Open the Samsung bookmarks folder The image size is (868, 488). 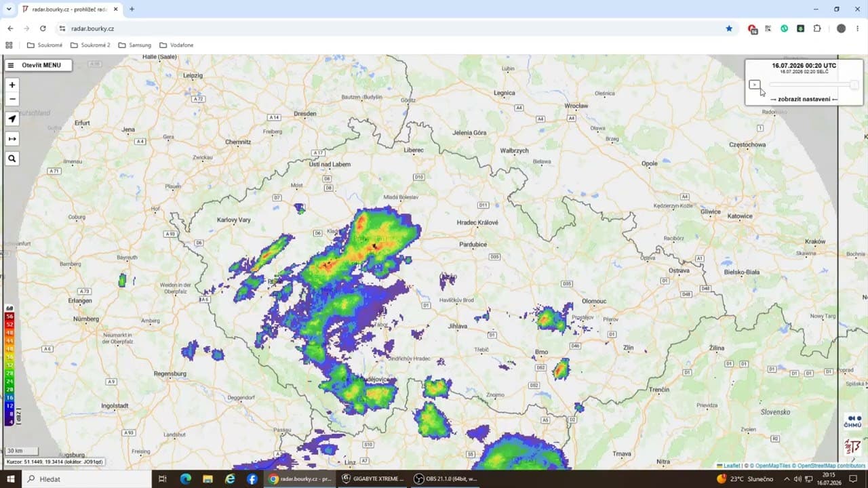point(135,45)
